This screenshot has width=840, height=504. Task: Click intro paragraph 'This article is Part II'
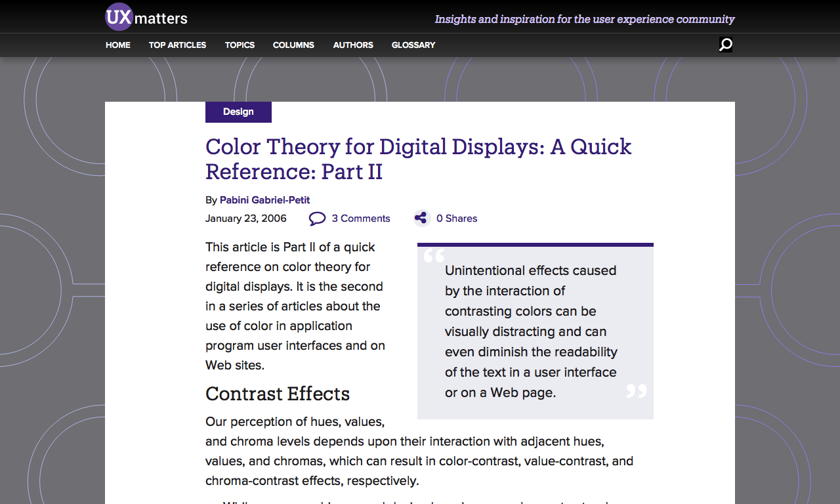295,306
